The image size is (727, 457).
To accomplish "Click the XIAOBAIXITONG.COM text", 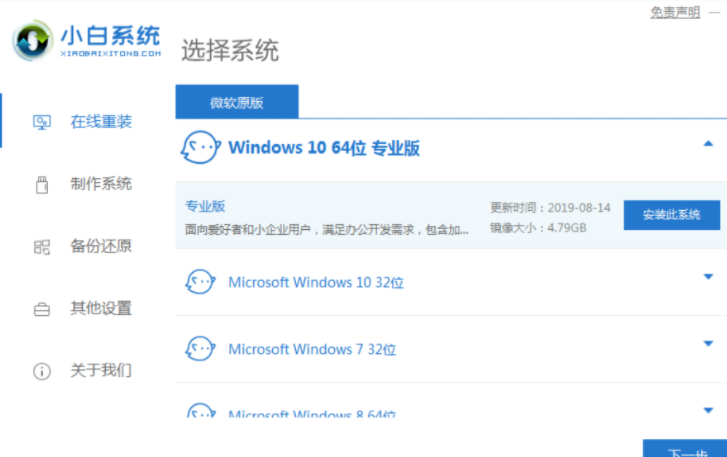I will [111, 54].
